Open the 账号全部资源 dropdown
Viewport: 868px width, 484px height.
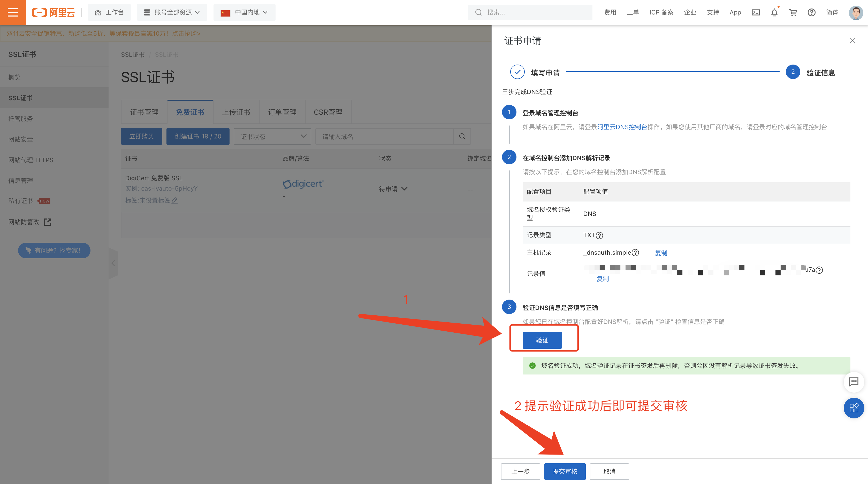(172, 12)
